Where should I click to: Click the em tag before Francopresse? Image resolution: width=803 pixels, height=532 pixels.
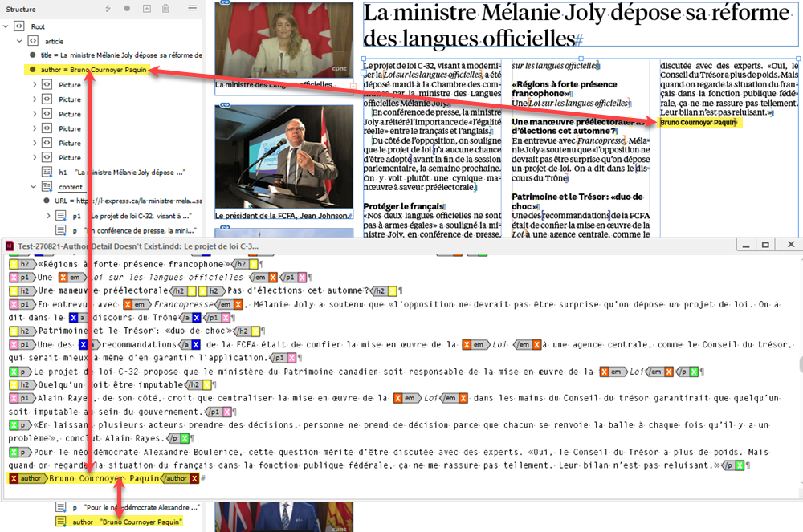139,304
